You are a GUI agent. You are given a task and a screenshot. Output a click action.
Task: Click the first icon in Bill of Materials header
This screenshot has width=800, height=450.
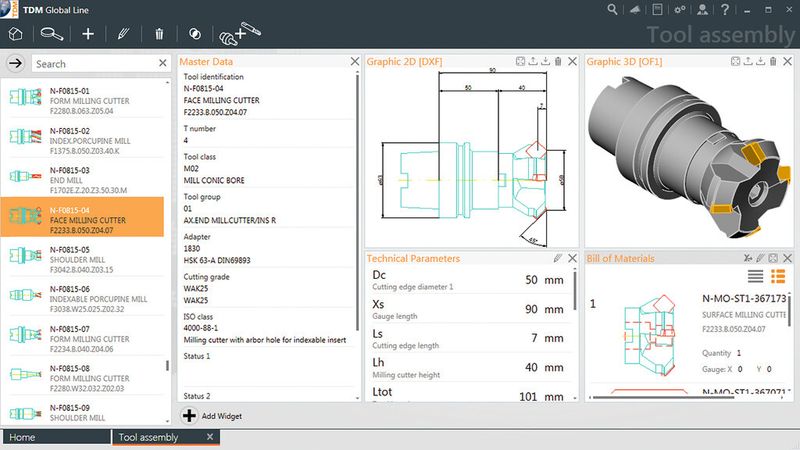(747, 258)
